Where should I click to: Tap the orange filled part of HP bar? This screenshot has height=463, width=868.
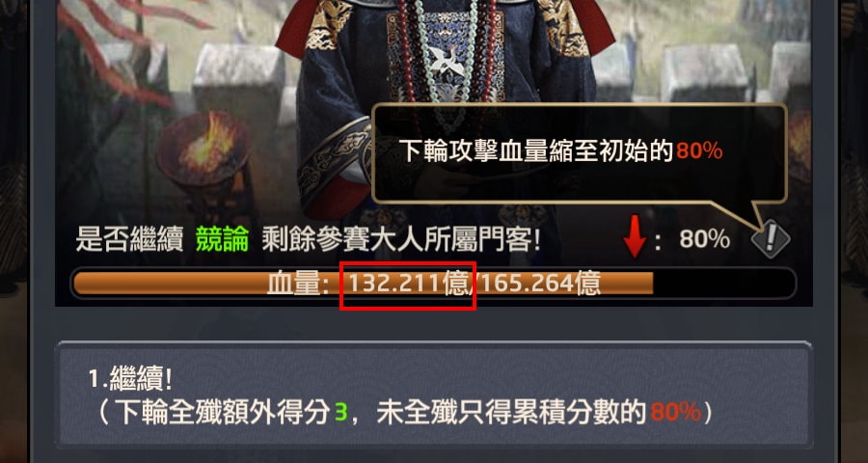coord(363,284)
